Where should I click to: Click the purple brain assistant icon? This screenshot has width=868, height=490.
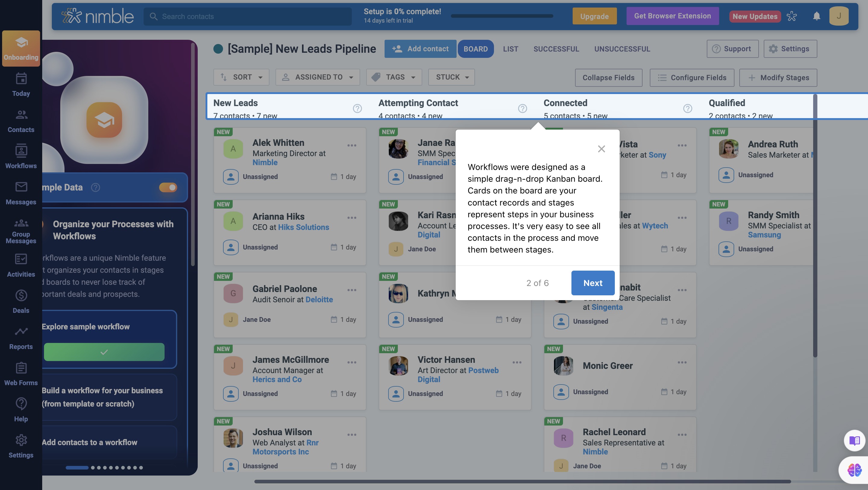click(854, 470)
